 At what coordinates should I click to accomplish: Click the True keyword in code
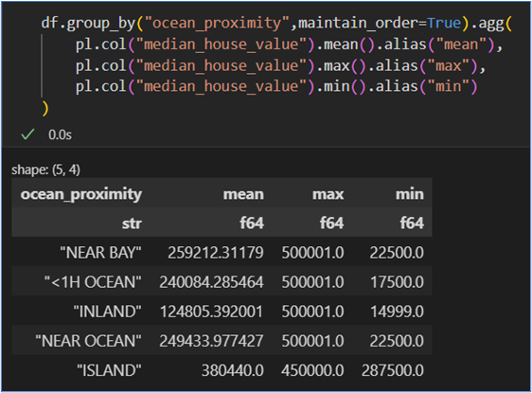(x=444, y=23)
